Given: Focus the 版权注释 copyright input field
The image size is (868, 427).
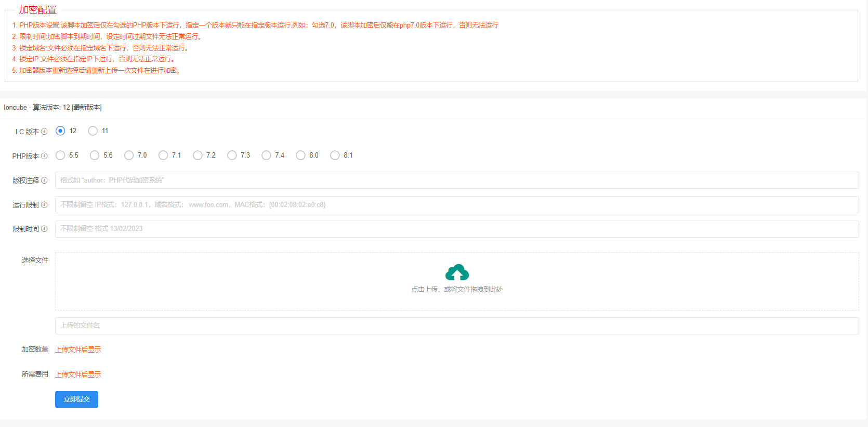Looking at the screenshot, I should point(457,180).
